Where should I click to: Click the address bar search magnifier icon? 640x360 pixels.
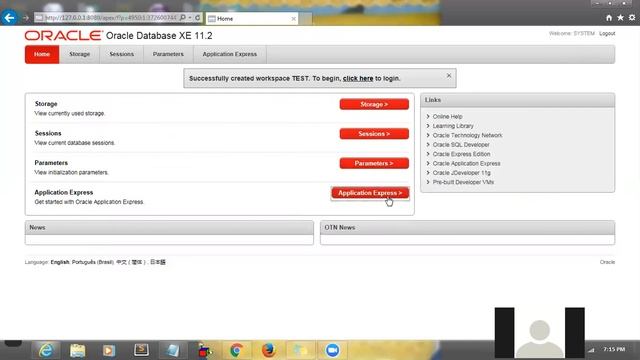coord(182,18)
